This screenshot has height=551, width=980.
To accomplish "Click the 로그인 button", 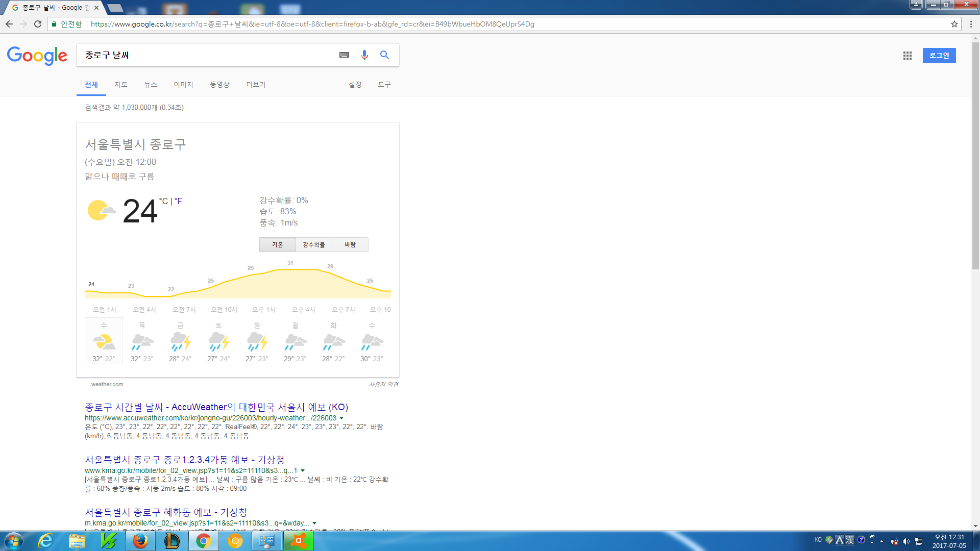I will pyautogui.click(x=939, y=56).
